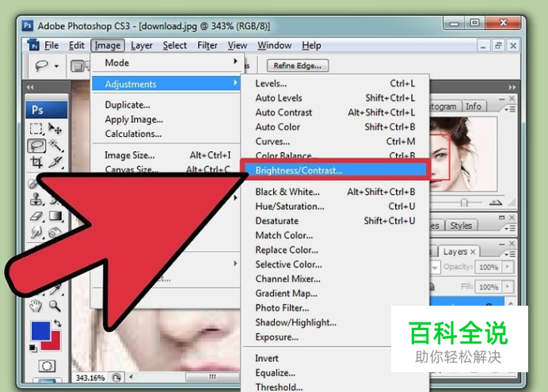Click the Layers Fill 100% field
548x392 pixels.
(489, 287)
